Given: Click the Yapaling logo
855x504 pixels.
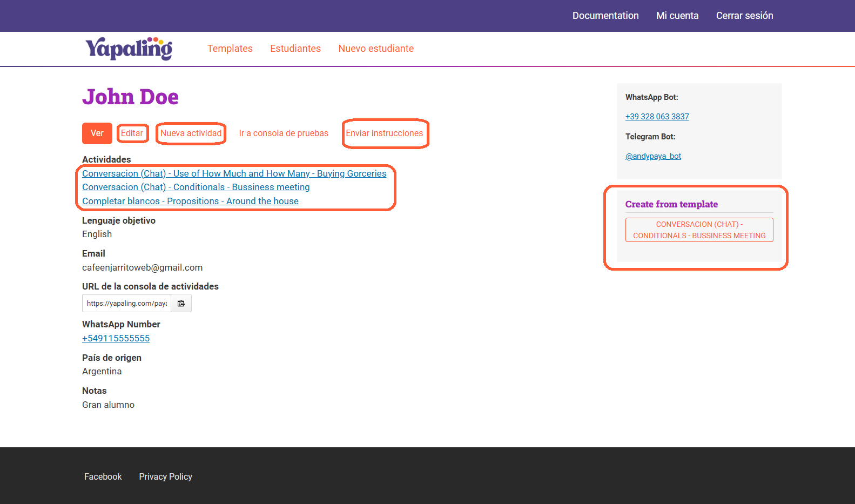Looking at the screenshot, I should tap(129, 49).
